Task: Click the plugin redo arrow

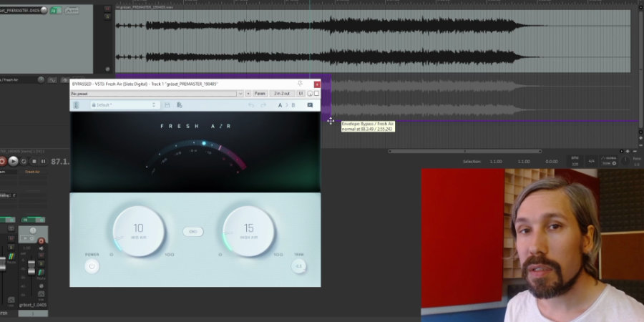Action: [x=263, y=105]
